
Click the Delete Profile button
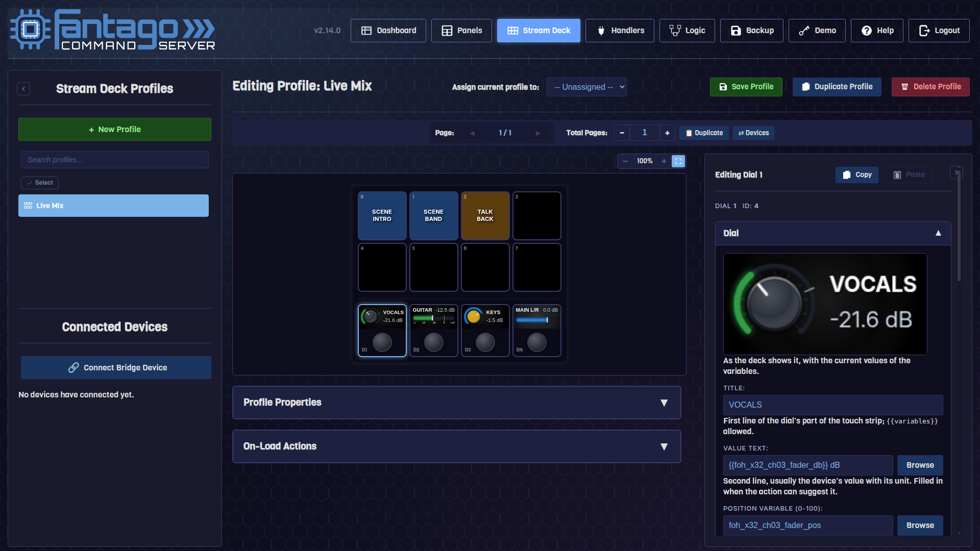pyautogui.click(x=930, y=87)
